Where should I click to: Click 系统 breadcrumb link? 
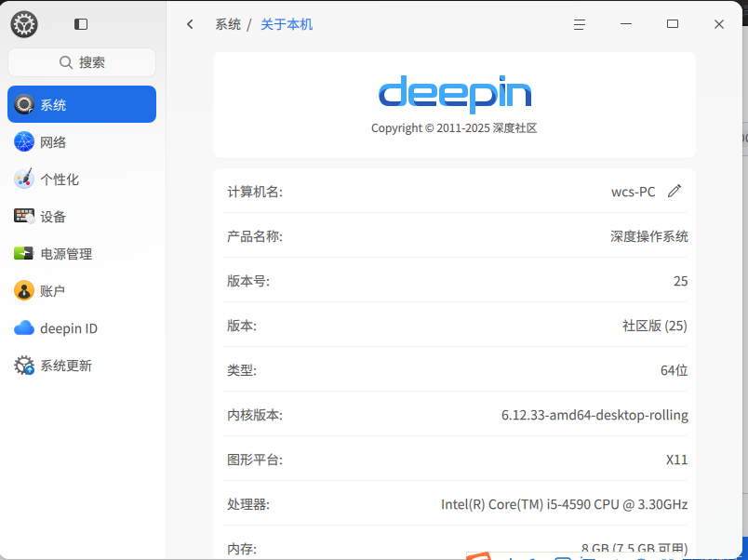point(228,24)
